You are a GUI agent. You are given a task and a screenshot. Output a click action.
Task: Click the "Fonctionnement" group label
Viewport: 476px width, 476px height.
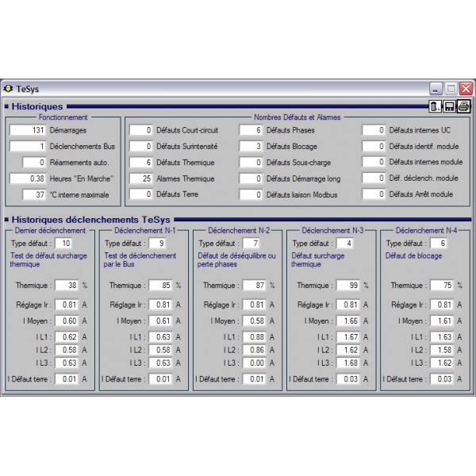(x=63, y=117)
